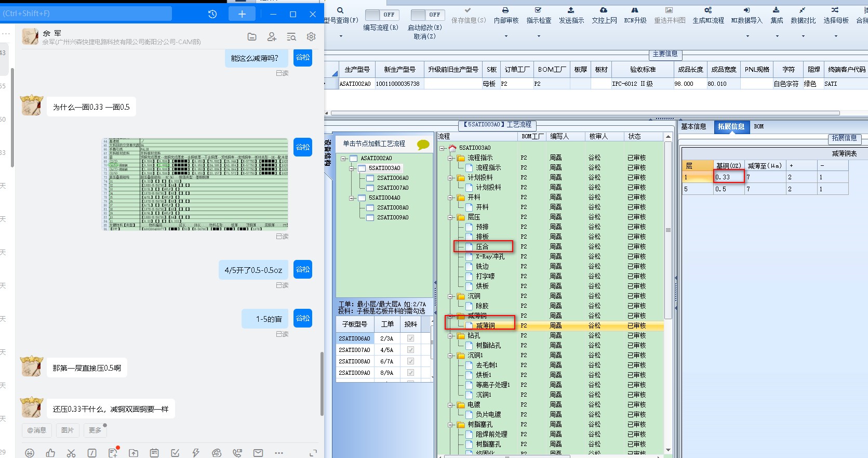This screenshot has width=868, height=458.
Task: Open dropdown arrow under 集成
Action: (x=777, y=36)
